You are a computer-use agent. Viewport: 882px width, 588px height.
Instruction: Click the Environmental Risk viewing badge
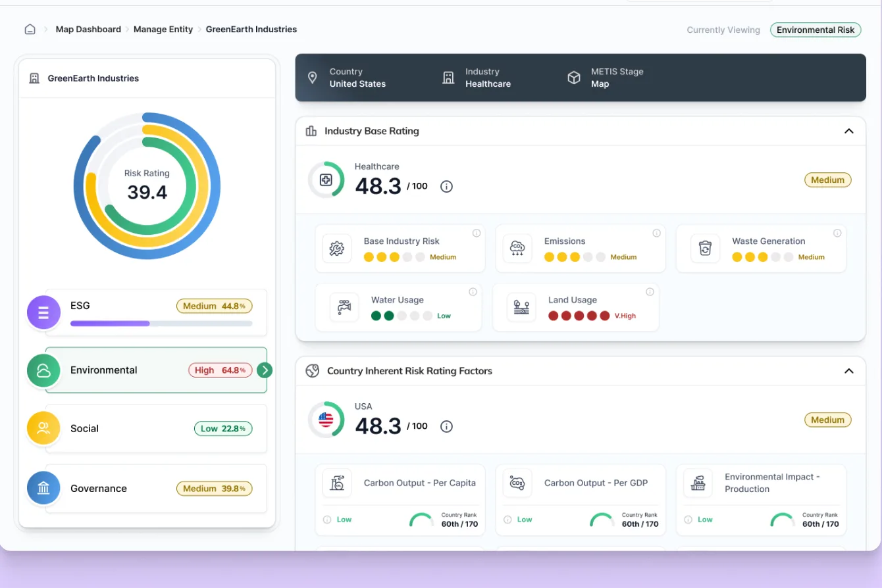[816, 30]
